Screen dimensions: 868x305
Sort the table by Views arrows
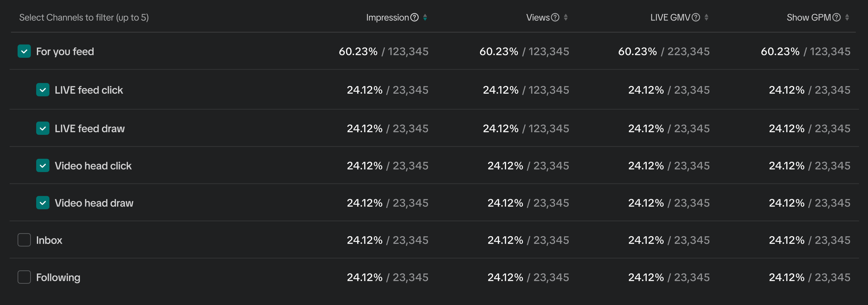[x=566, y=18]
